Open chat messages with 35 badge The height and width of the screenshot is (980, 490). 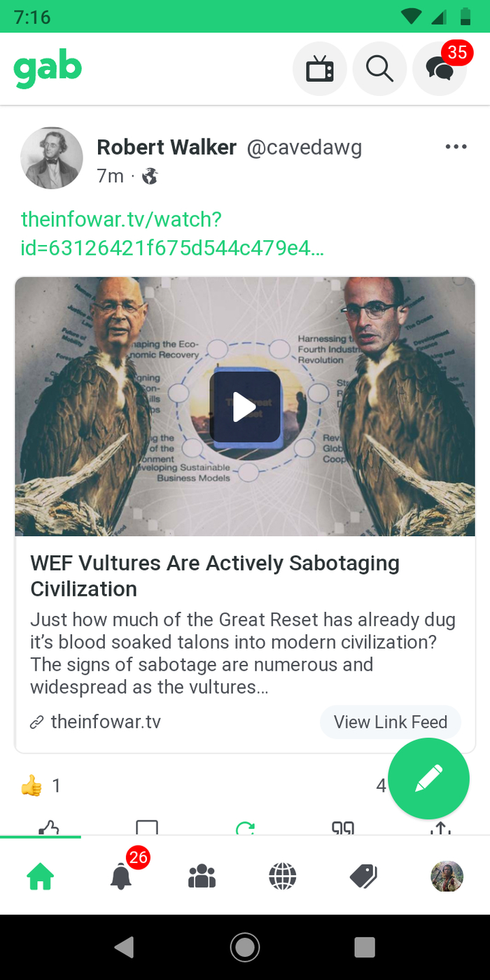(x=440, y=69)
